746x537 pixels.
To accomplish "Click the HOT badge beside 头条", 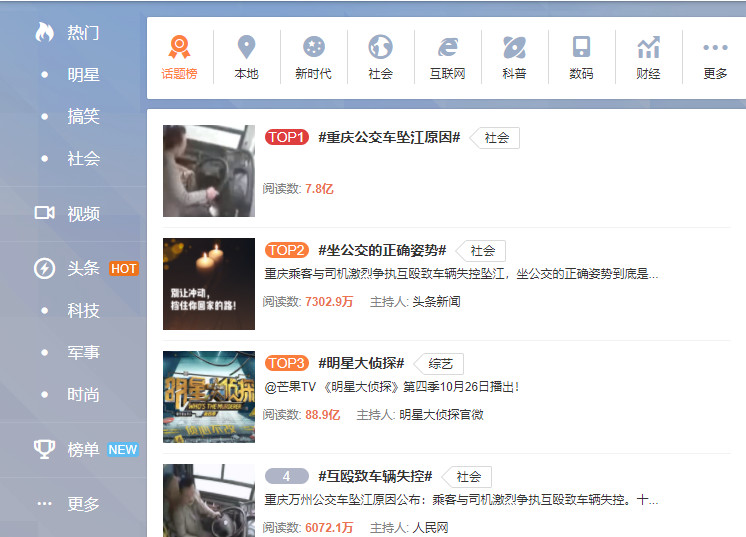I will click(x=124, y=269).
